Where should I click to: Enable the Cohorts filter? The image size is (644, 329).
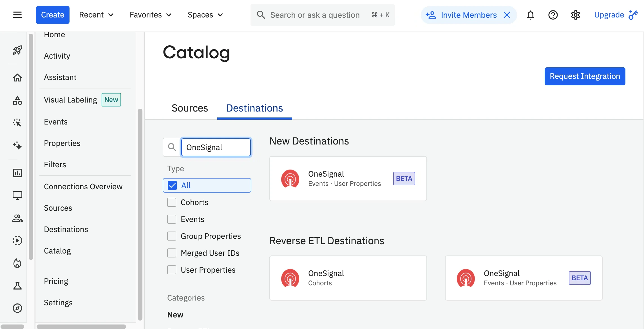(x=172, y=202)
